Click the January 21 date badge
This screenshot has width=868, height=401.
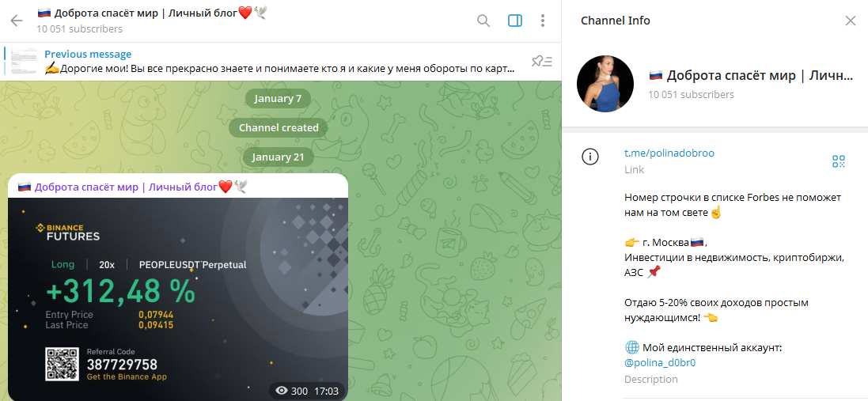point(278,157)
